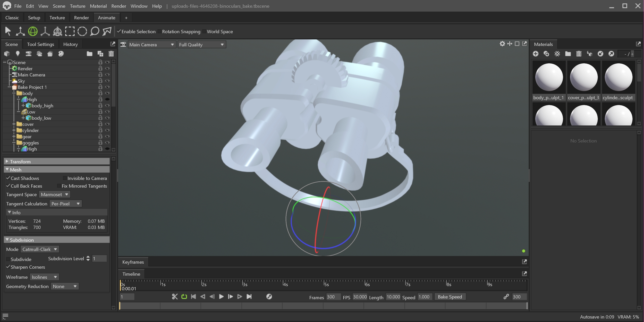
Task: Switch to Tool Settings tab
Action: tap(40, 44)
